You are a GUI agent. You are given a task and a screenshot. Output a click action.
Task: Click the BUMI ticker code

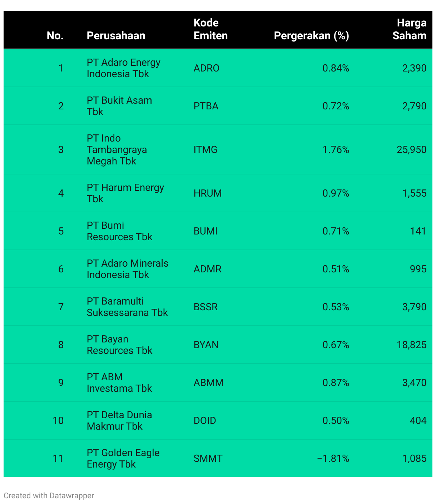[205, 231]
